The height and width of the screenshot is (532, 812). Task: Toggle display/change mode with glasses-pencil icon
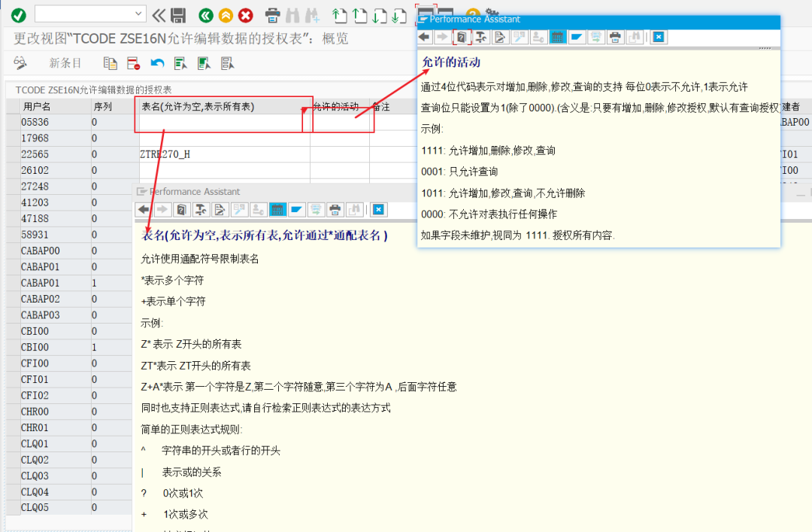(x=20, y=62)
